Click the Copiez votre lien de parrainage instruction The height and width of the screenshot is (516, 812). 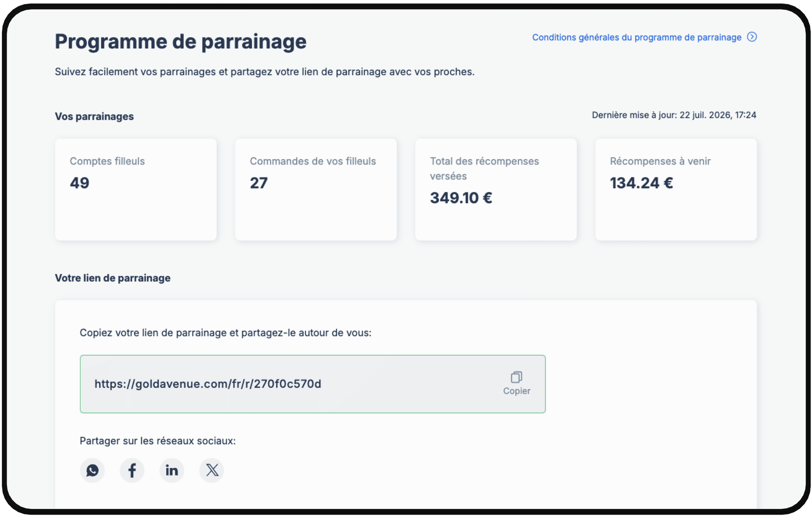(225, 333)
